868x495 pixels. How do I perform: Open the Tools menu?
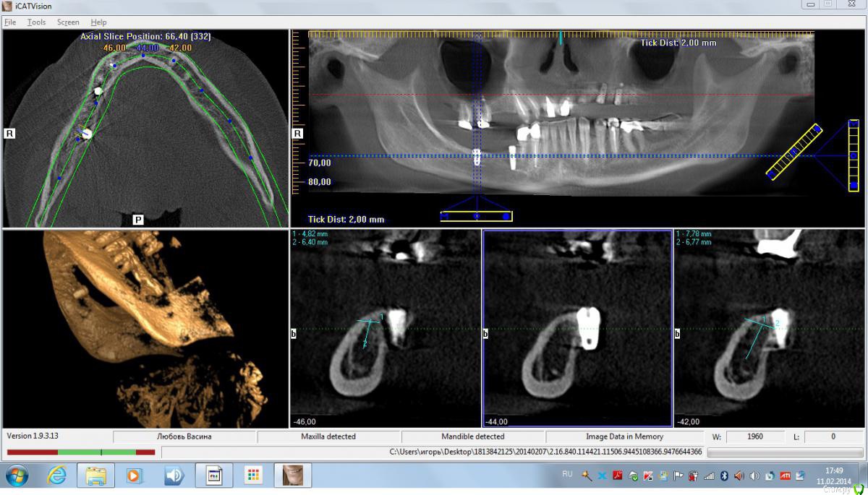[36, 22]
